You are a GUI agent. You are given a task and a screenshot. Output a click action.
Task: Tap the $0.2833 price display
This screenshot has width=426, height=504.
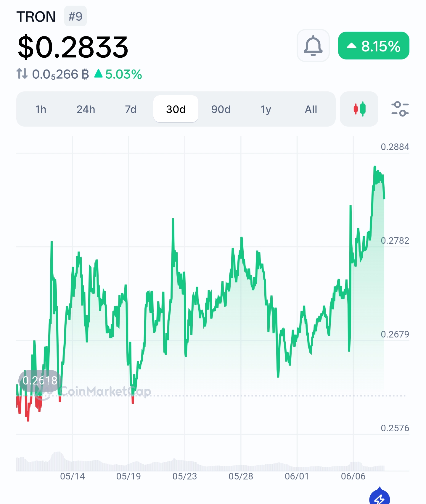[73, 47]
